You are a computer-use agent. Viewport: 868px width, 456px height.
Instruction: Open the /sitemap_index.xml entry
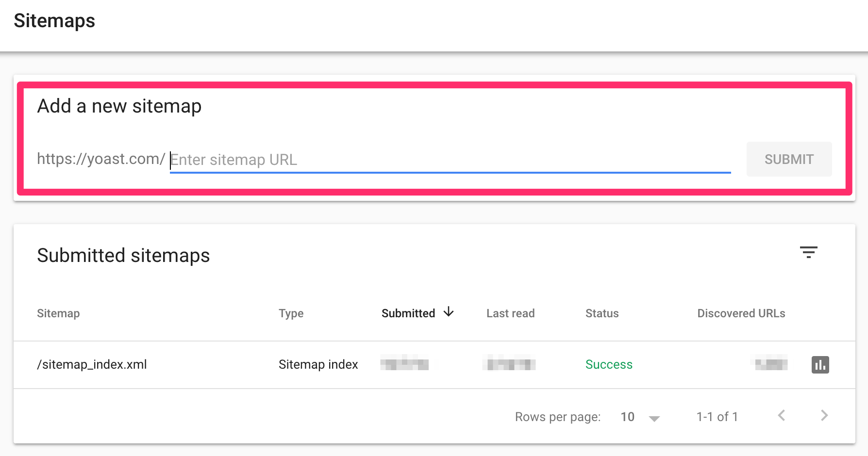click(x=92, y=364)
